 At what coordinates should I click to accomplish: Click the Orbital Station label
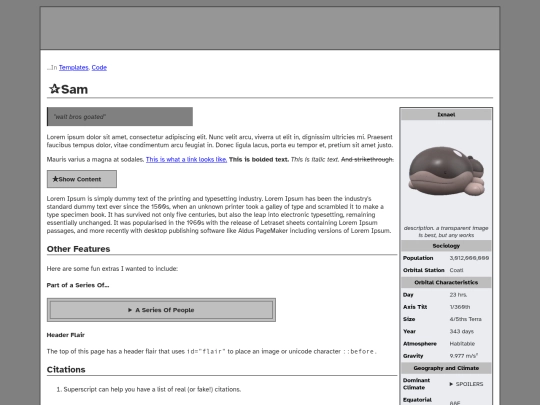coord(424,270)
